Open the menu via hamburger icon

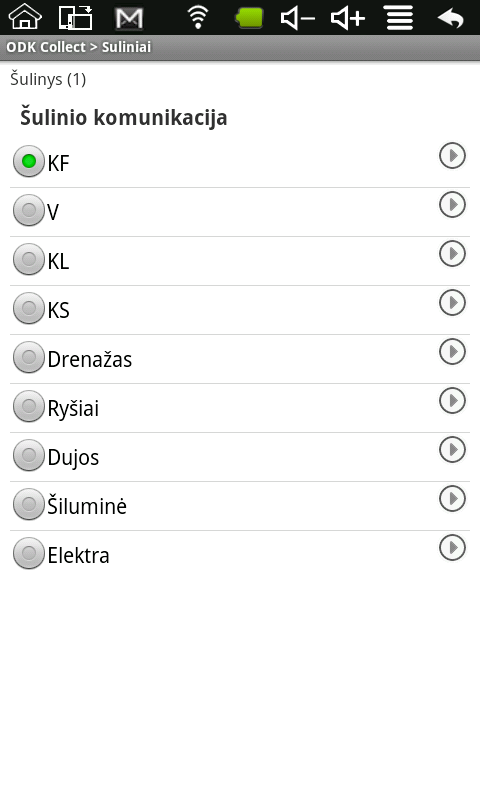399,18
